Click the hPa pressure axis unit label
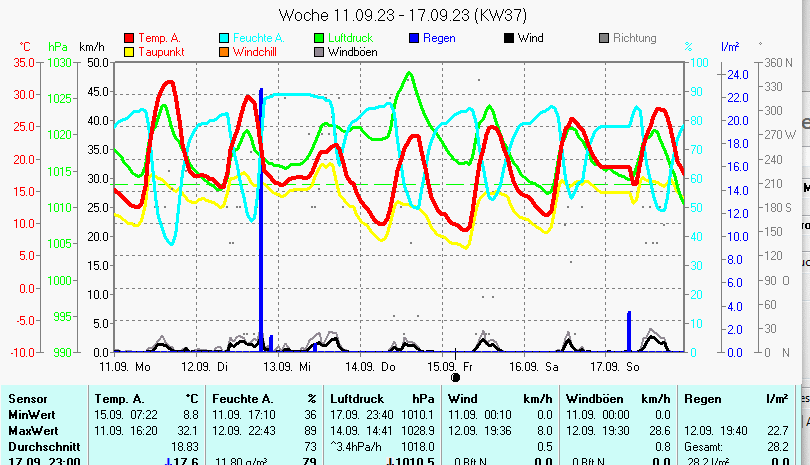The width and height of the screenshot is (810, 465). 57,47
